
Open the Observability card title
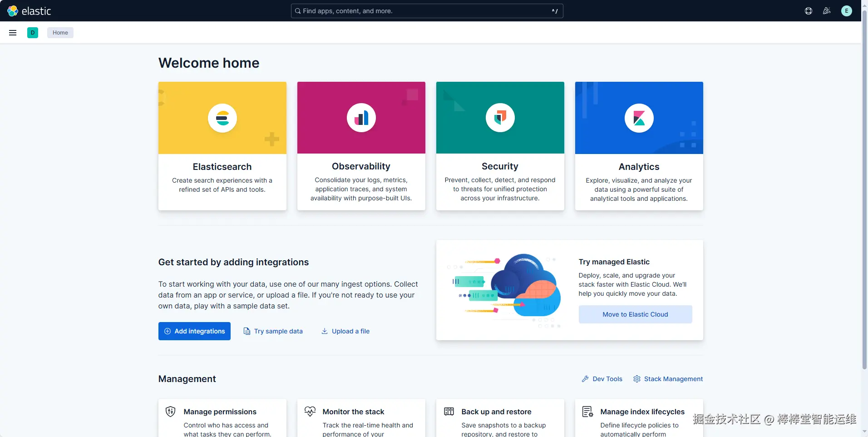point(361,166)
